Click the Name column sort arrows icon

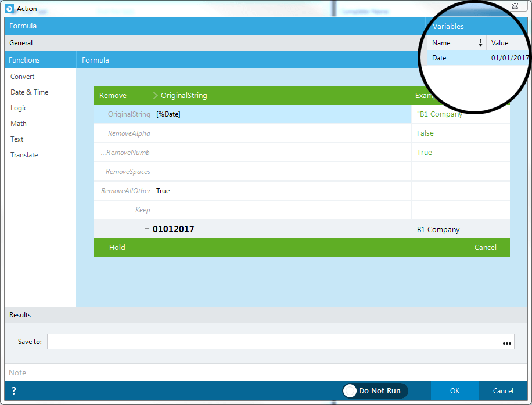(x=480, y=43)
